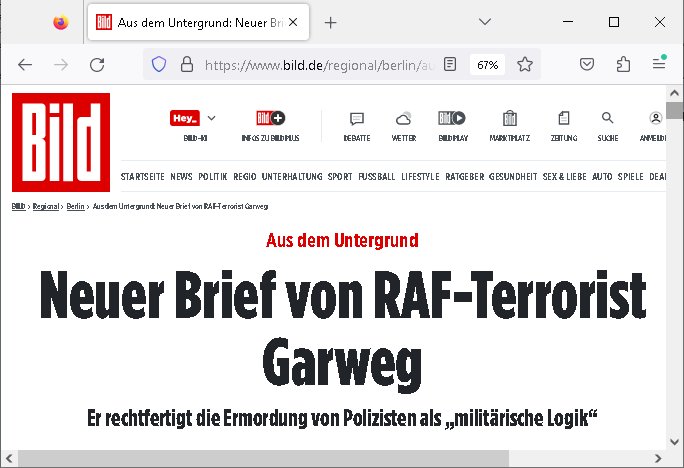This screenshot has height=468, width=684.
Task: Open the list all tabs chevron
Action: coord(485,22)
